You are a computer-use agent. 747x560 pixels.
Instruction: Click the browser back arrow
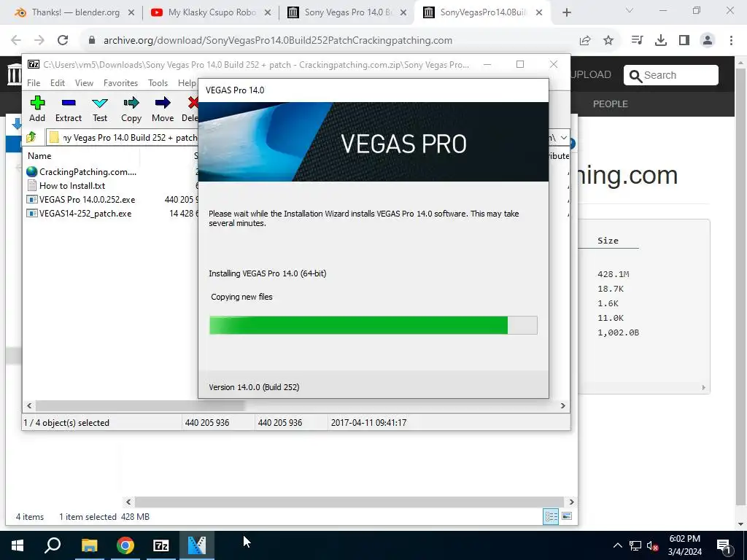tap(16, 41)
